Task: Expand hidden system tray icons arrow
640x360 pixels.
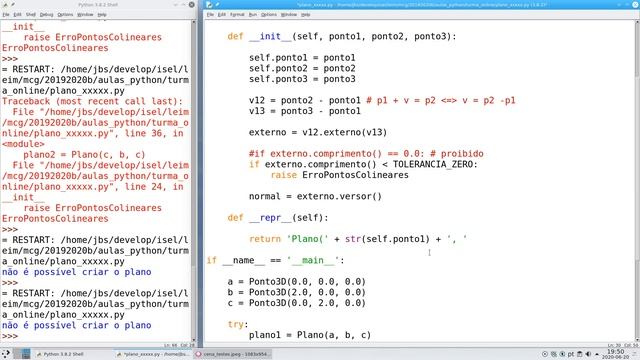Action: [x=597, y=354]
